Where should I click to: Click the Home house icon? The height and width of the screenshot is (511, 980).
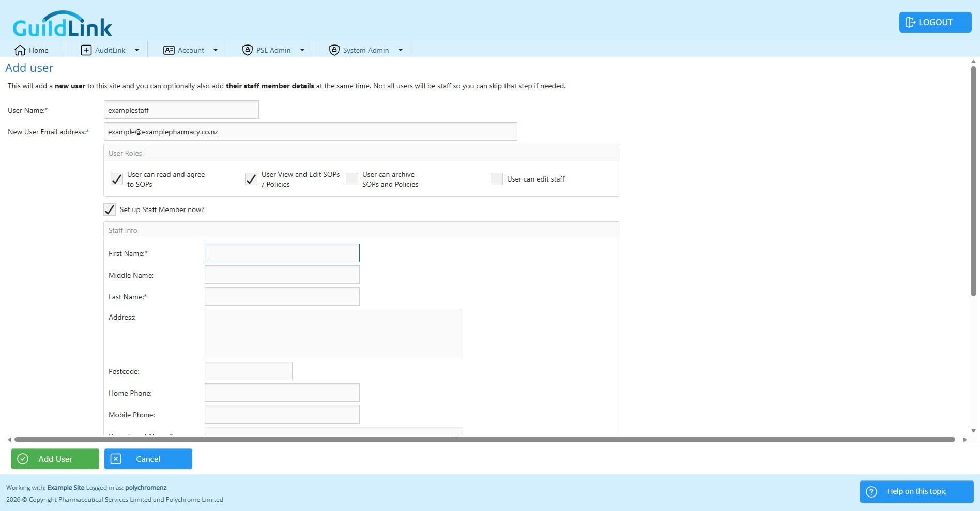[20, 50]
